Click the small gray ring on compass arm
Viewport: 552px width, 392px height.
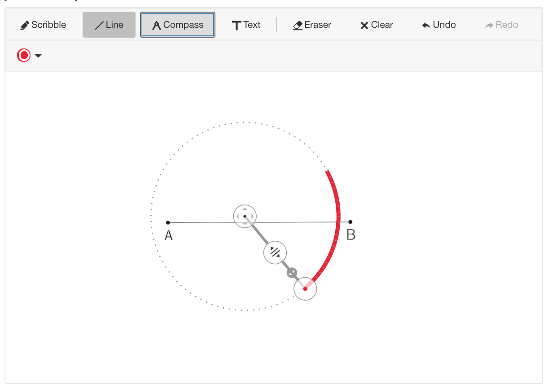[x=292, y=273]
